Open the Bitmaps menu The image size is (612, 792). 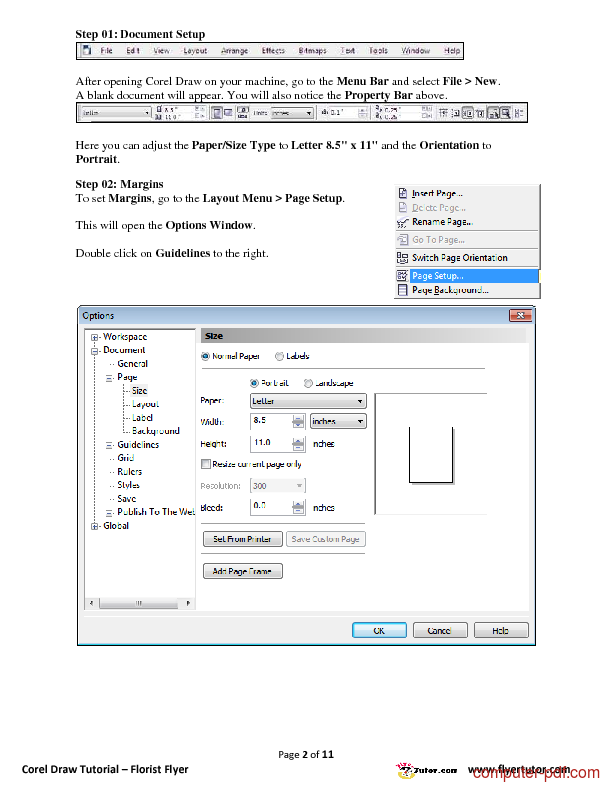(312, 51)
